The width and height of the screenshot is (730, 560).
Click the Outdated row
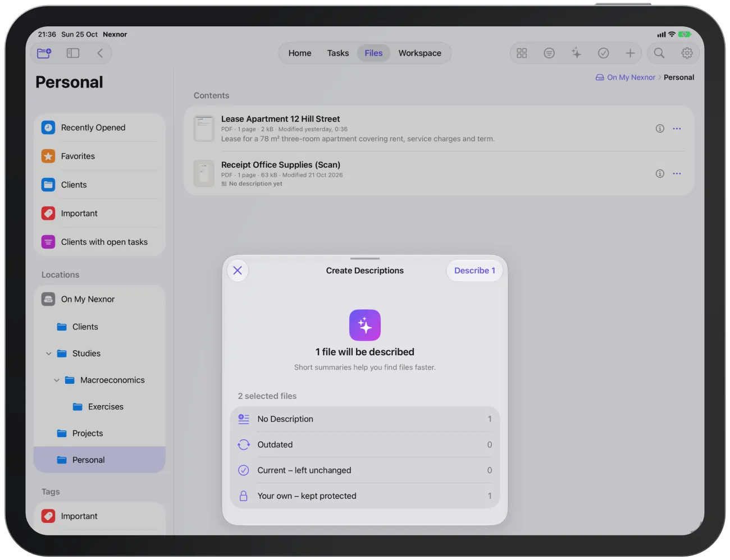(x=365, y=445)
